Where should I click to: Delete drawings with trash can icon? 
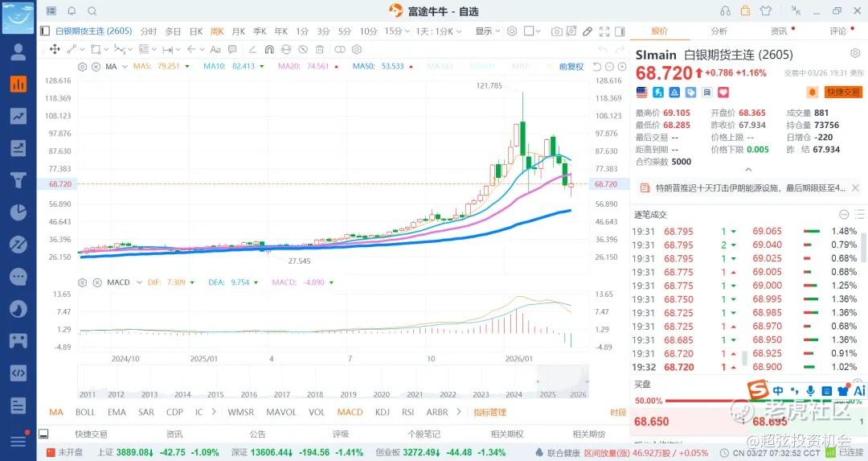319,49
